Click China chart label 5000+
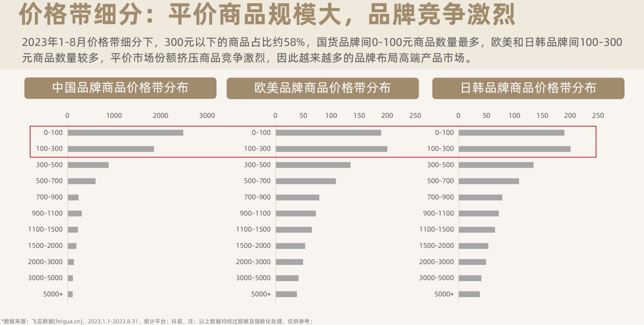 tap(53, 294)
